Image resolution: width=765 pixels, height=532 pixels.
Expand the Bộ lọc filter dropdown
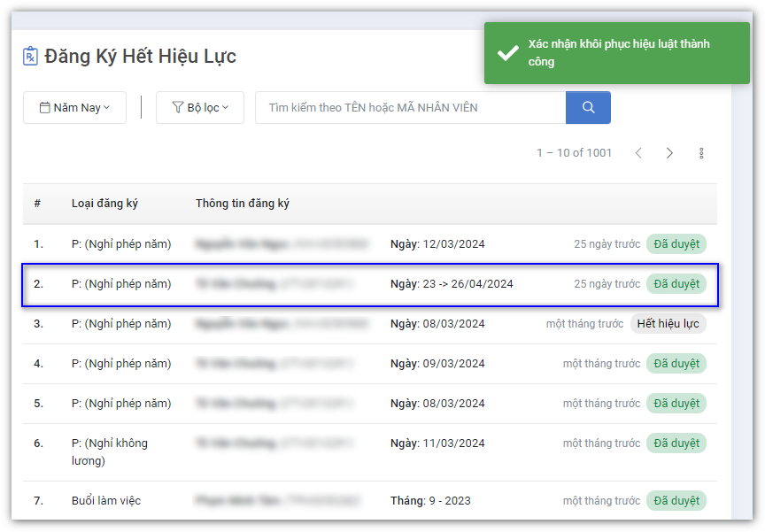tap(199, 107)
